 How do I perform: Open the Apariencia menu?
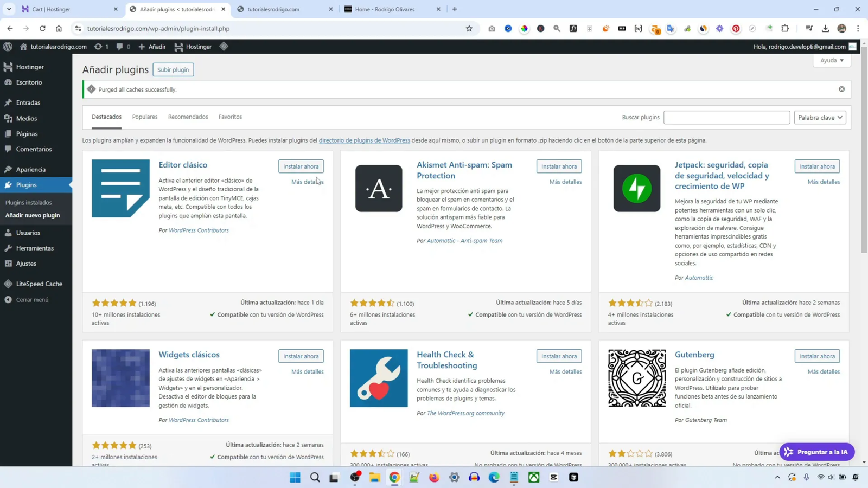[x=31, y=169]
